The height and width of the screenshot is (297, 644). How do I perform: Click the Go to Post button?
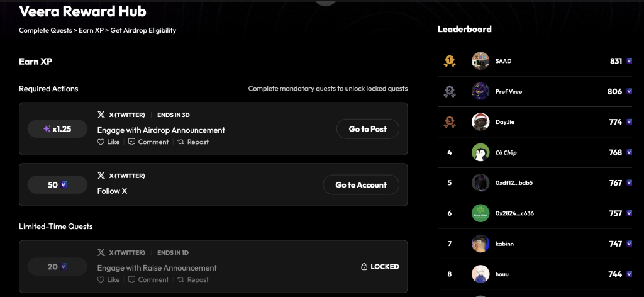click(368, 129)
